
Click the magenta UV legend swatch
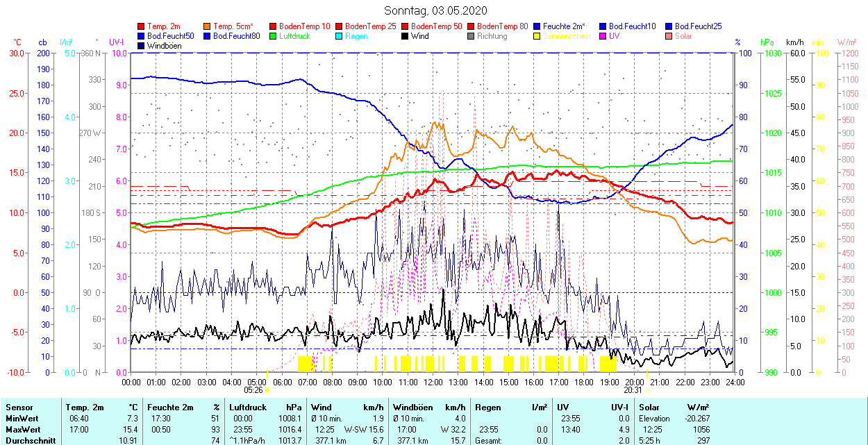(x=603, y=36)
